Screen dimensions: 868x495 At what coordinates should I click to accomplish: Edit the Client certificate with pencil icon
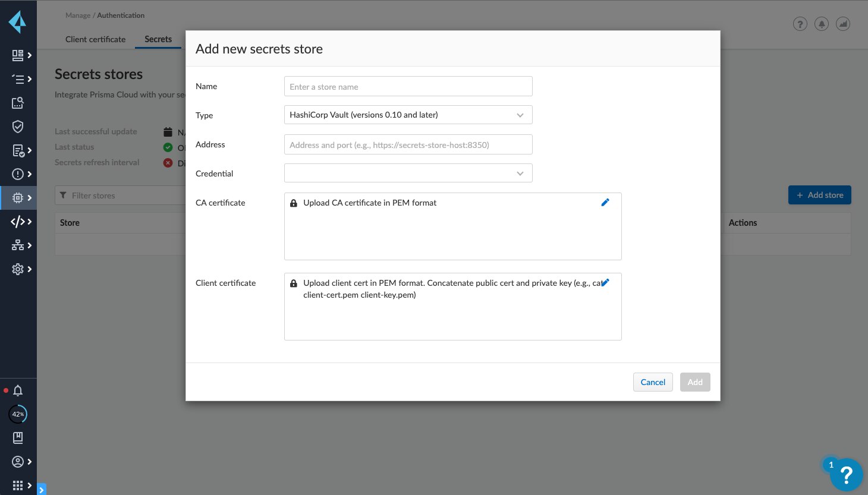pyautogui.click(x=605, y=283)
